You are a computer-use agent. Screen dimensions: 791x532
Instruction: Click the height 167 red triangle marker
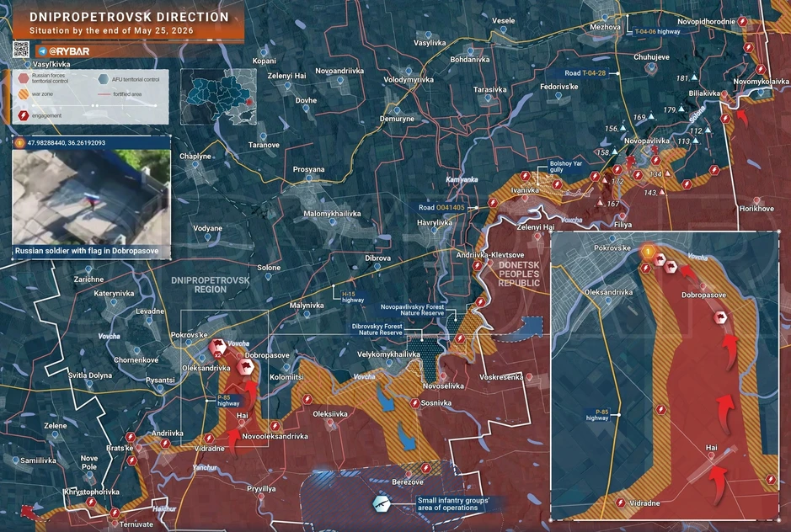(x=601, y=203)
